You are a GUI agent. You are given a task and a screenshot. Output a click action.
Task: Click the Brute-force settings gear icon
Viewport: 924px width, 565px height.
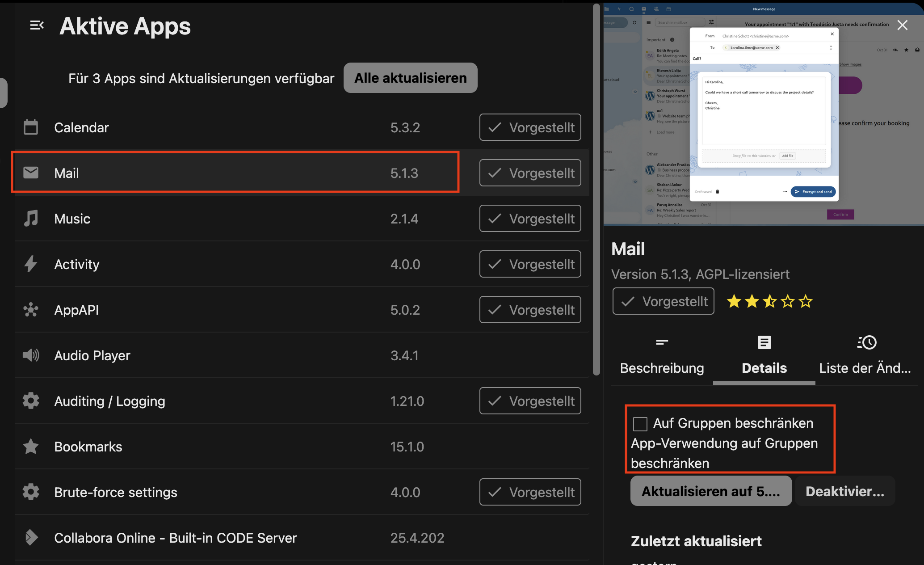pyautogui.click(x=31, y=492)
